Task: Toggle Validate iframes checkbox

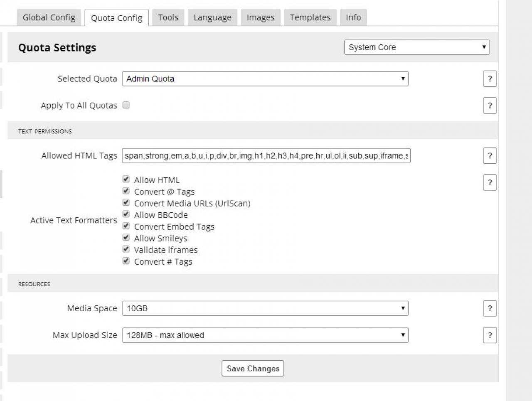Action: click(x=126, y=249)
